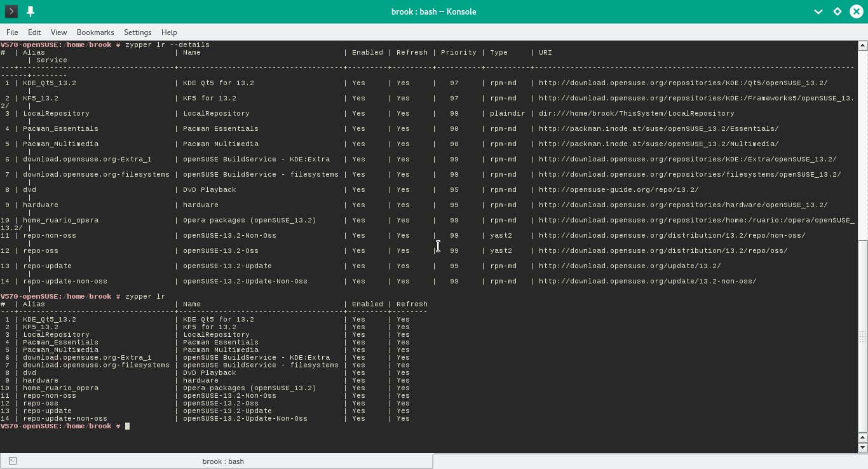Open the File menu
868x469 pixels.
[x=12, y=32]
